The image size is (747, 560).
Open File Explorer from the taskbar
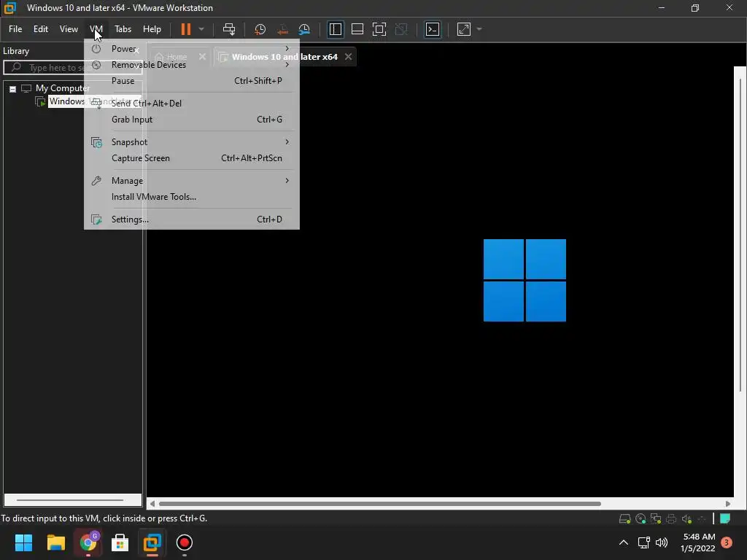coord(55,542)
